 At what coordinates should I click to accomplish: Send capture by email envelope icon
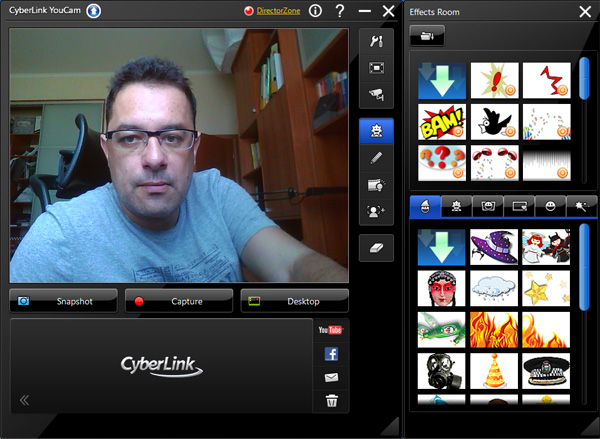331,378
